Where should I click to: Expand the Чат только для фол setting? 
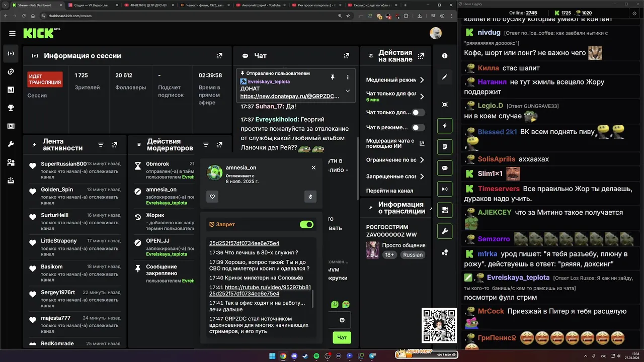click(422, 96)
